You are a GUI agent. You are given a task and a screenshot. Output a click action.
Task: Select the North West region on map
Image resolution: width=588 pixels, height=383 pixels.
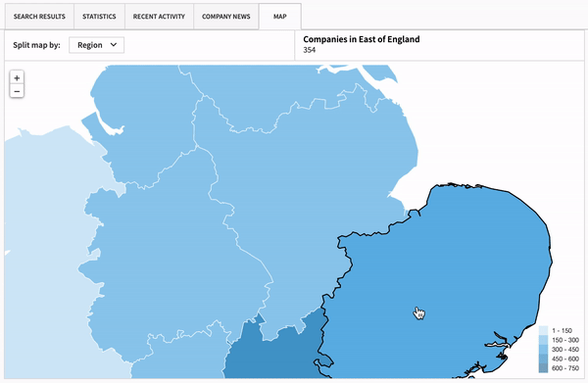point(142,123)
